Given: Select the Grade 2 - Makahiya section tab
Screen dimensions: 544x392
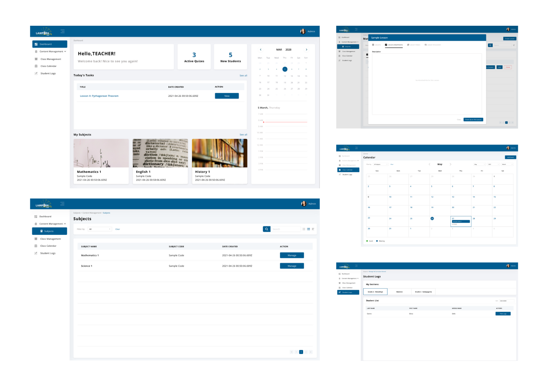Looking at the screenshot, I should click(x=375, y=292).
